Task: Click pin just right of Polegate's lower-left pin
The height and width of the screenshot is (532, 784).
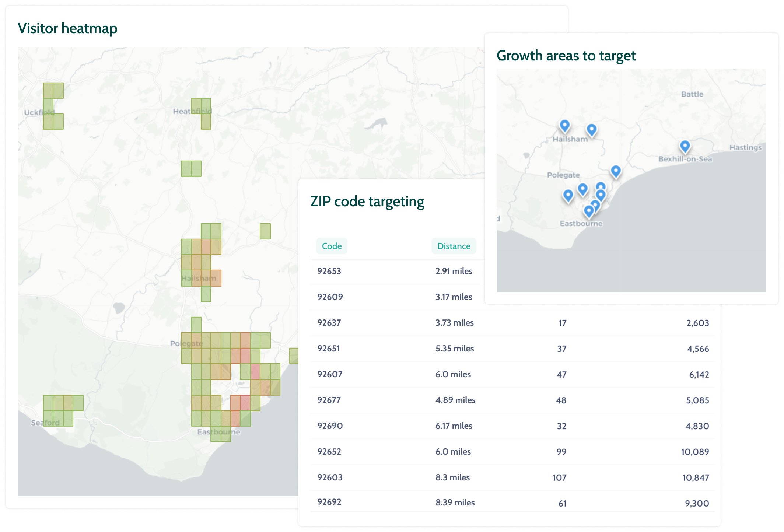Action: 582,189
